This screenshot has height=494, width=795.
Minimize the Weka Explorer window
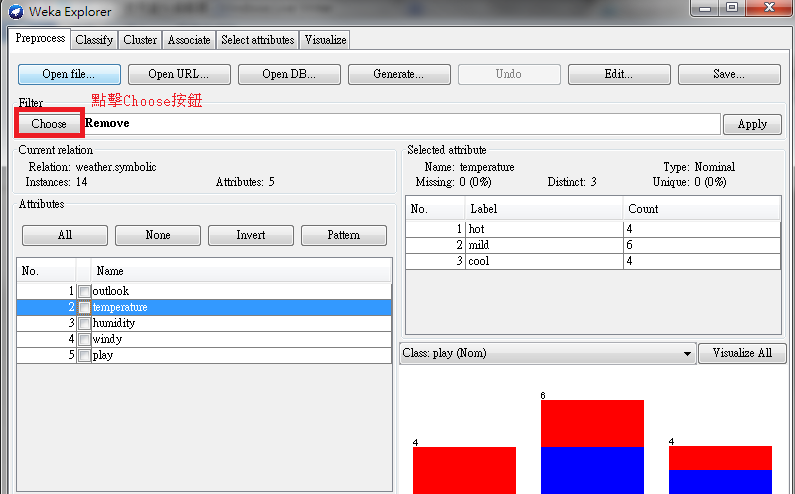[705, 8]
